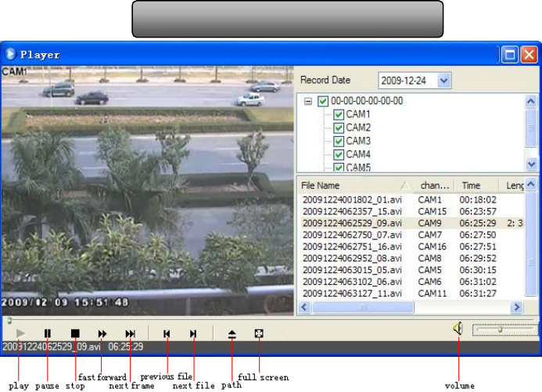This screenshot has width=542, height=392.
Task: Select file 20091224062751_16.avi
Action: pyautogui.click(x=352, y=246)
